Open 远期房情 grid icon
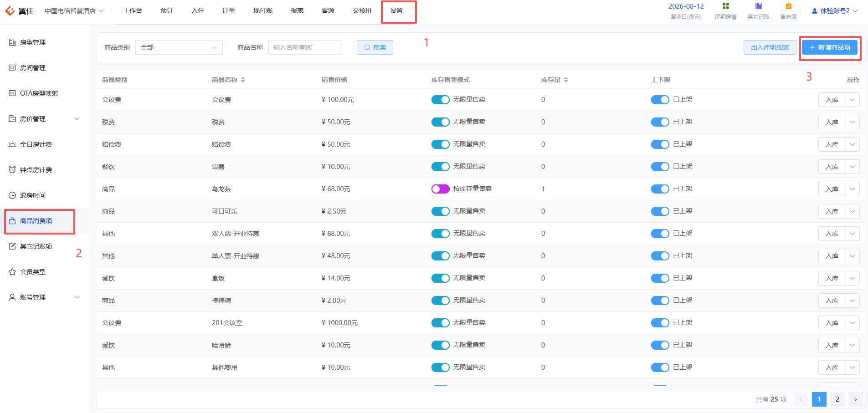Viewport: 868px width, 413px height. click(726, 6)
